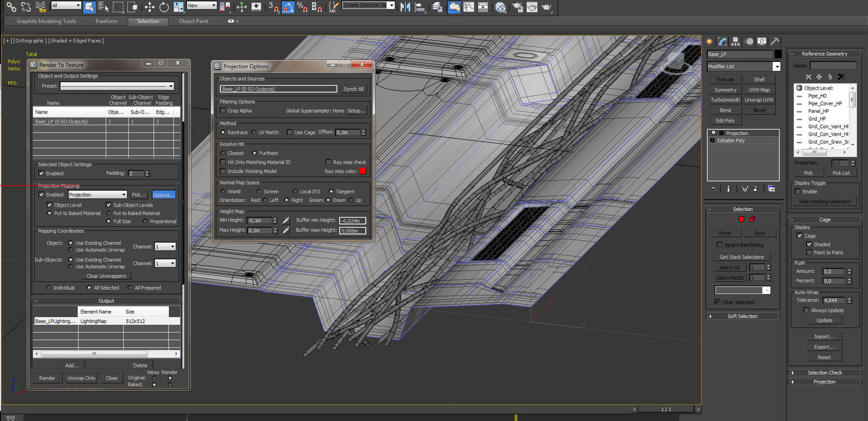Screen dimensions: 868x421
Task: Click the object color swatch beside Base_LP name
Action: pyautogui.click(x=778, y=54)
